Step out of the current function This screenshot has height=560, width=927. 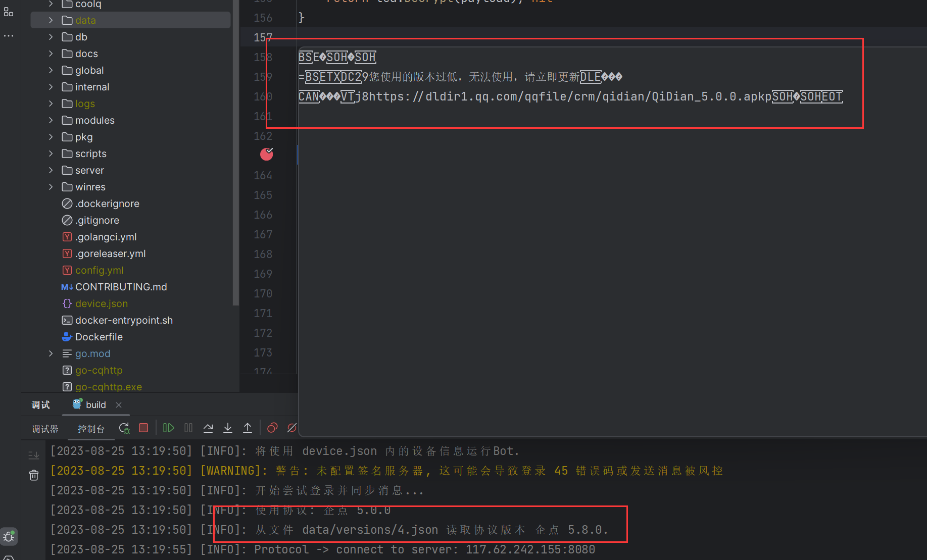point(248,428)
